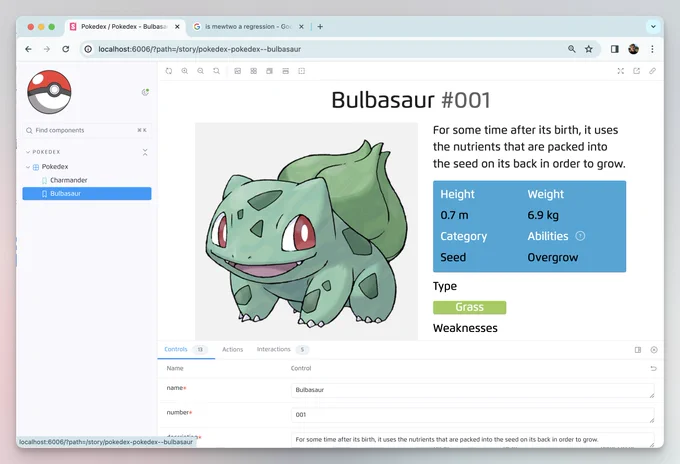
Task: Go full screen with the toolbar icon
Action: 621,71
